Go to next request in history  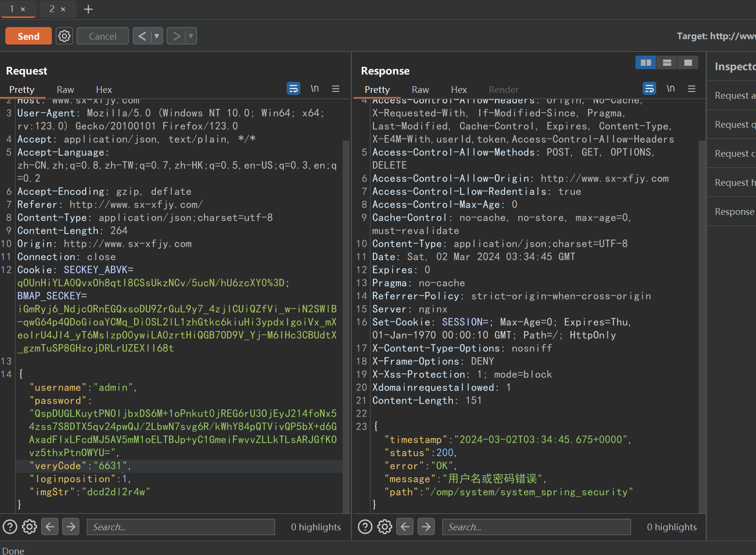coord(176,36)
